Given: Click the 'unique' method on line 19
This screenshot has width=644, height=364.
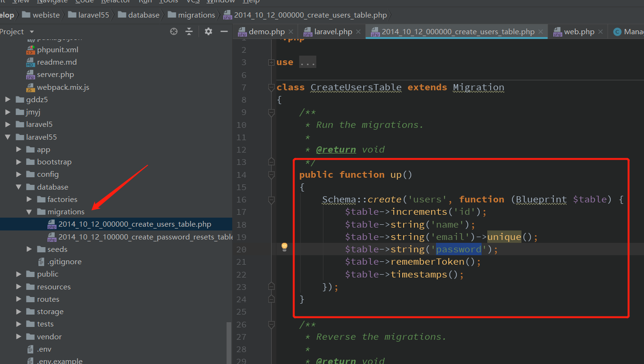Looking at the screenshot, I should pyautogui.click(x=504, y=237).
